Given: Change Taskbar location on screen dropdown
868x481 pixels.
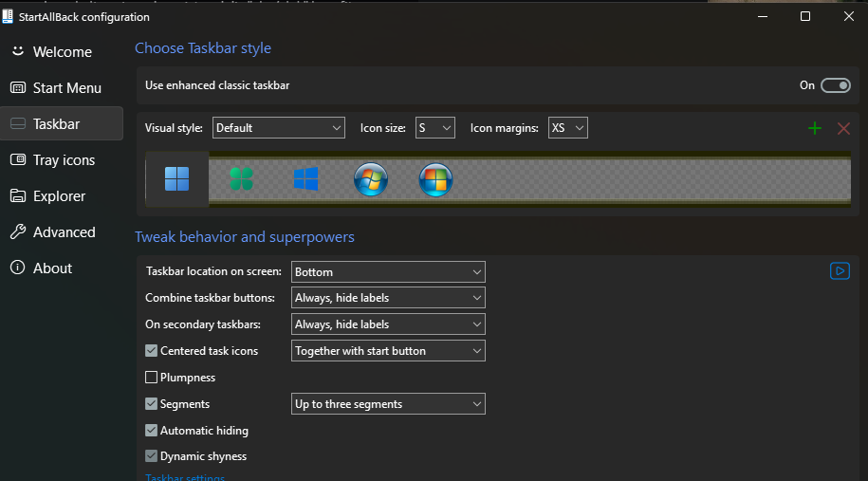Looking at the screenshot, I should point(388,271).
